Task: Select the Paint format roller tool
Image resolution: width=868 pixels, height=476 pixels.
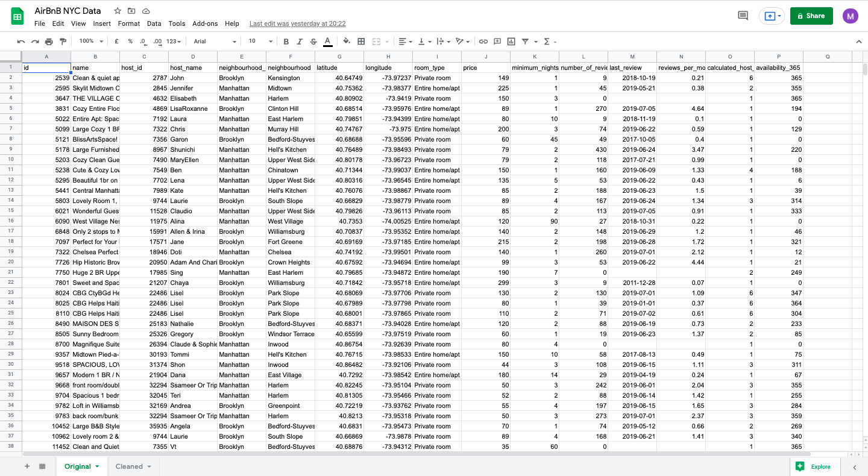Action: (63, 42)
